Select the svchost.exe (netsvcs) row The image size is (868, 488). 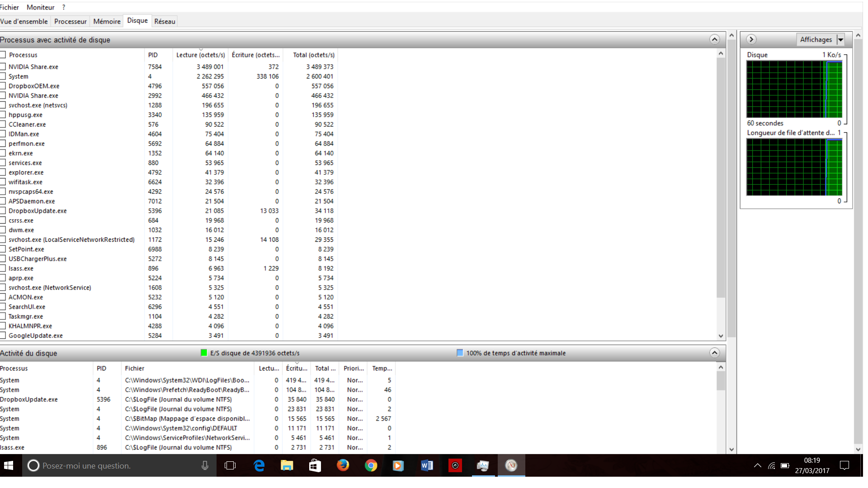169,105
